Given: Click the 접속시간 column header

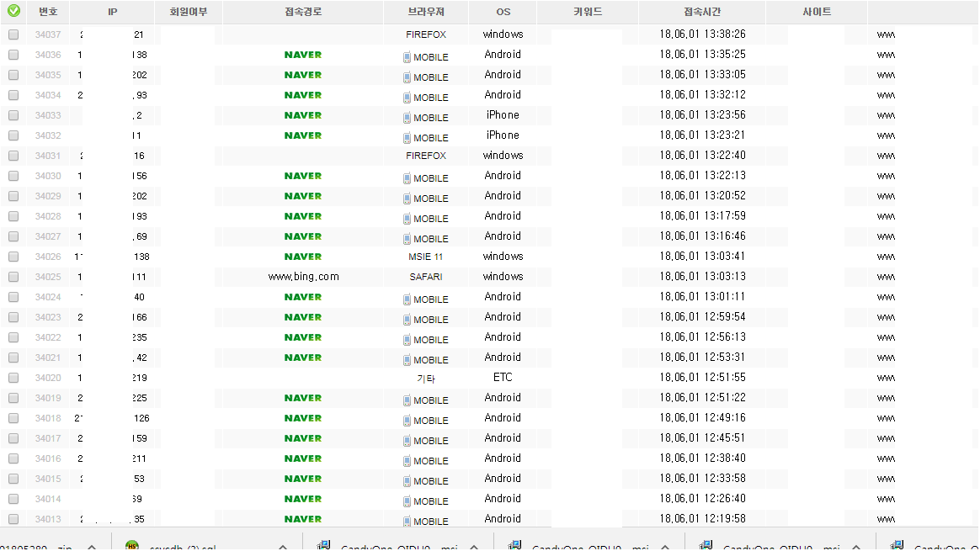Looking at the screenshot, I should tap(702, 12).
